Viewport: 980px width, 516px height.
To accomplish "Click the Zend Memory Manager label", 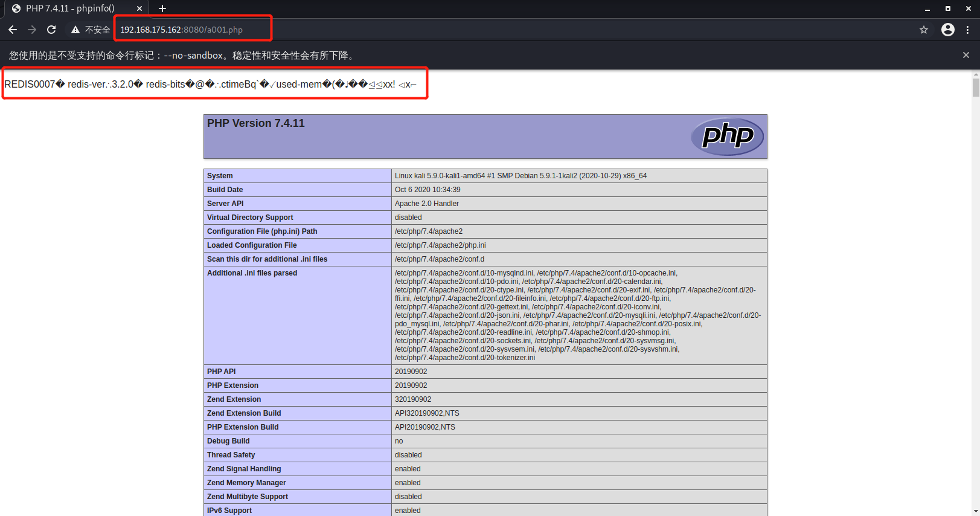I will (x=246, y=483).
